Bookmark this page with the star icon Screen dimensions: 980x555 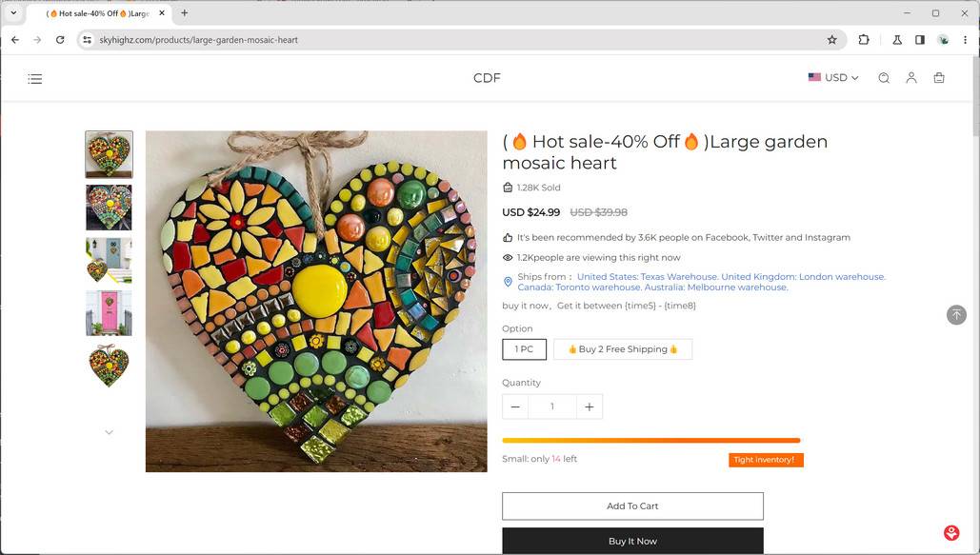831,40
